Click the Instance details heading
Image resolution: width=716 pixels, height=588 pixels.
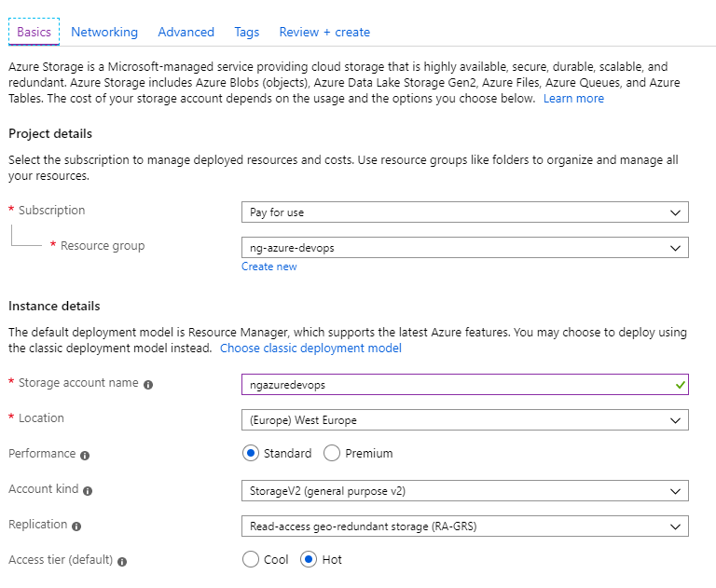[54, 306]
